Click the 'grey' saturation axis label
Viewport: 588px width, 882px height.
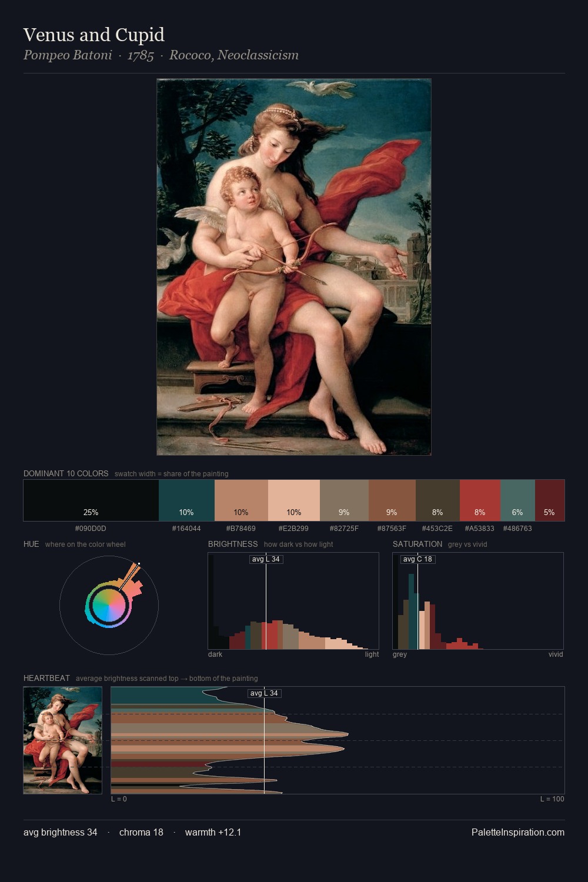[x=400, y=654]
